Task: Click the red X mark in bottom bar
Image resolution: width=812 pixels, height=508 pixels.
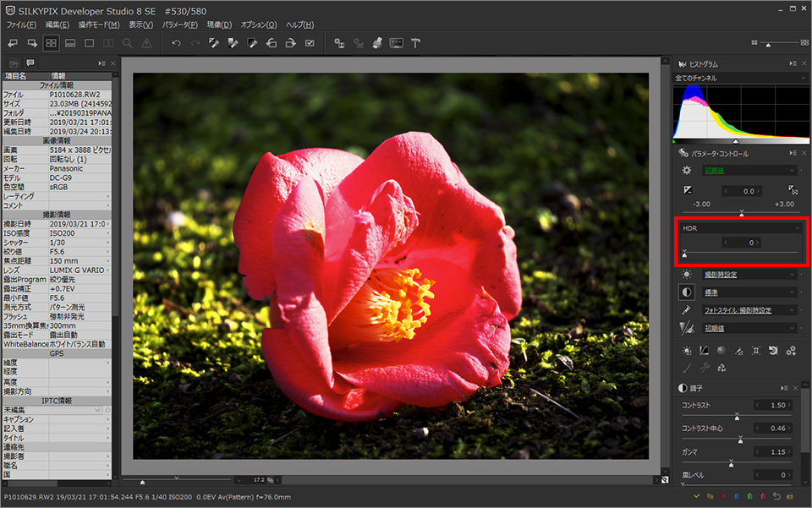Action: click(x=723, y=496)
